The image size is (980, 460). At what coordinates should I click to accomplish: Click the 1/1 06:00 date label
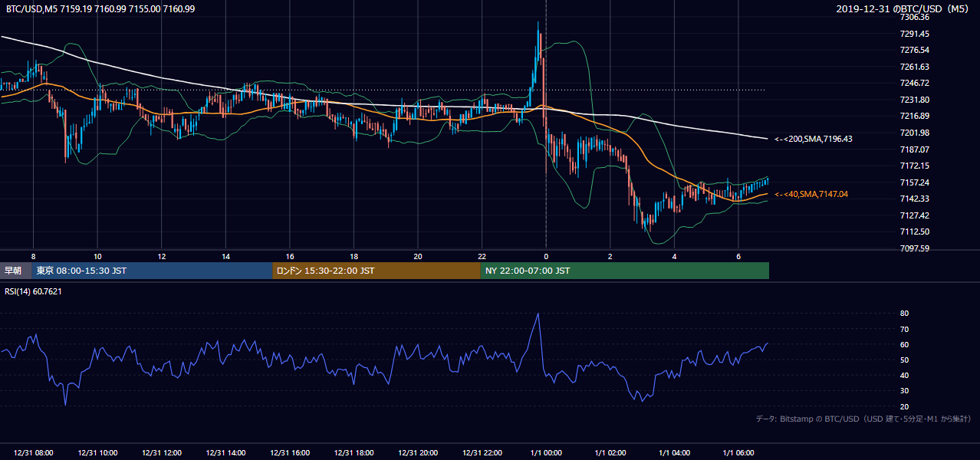[738, 453]
